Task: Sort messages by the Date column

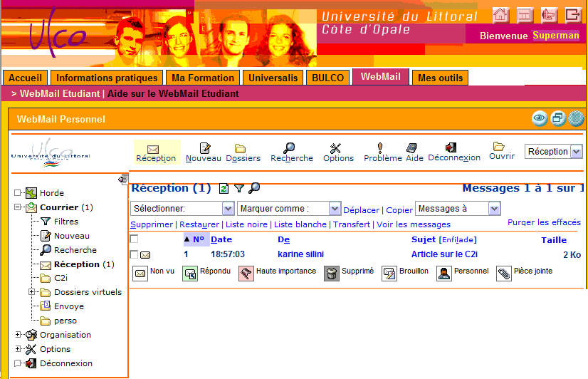Action: coord(221,239)
